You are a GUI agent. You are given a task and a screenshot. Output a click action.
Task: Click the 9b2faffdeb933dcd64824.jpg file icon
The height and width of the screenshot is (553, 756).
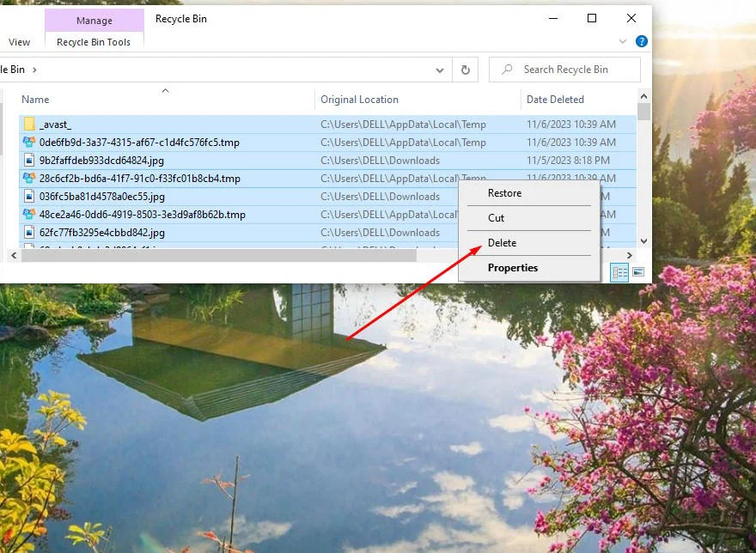click(28, 161)
